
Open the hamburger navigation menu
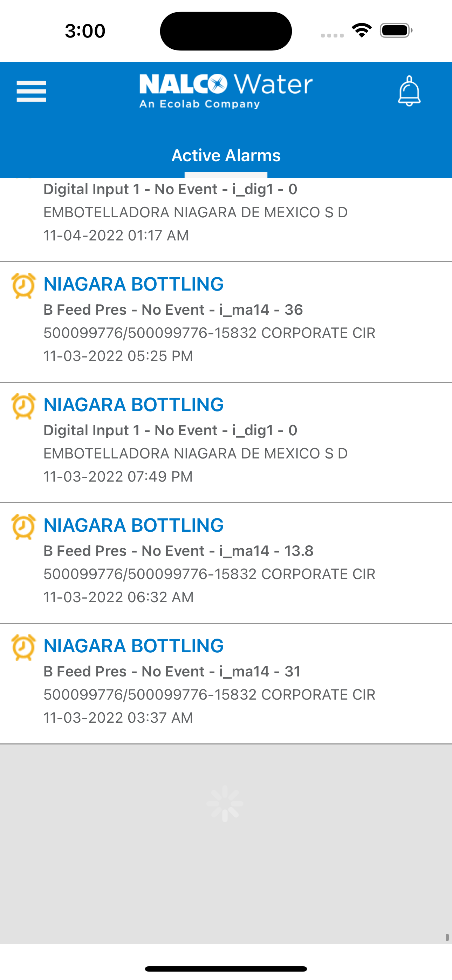click(31, 91)
